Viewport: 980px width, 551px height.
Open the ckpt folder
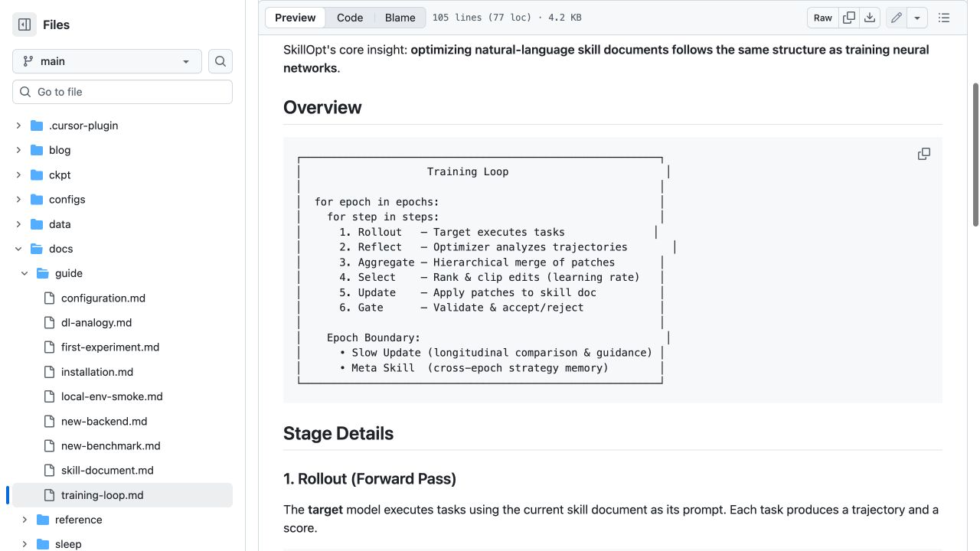point(60,174)
